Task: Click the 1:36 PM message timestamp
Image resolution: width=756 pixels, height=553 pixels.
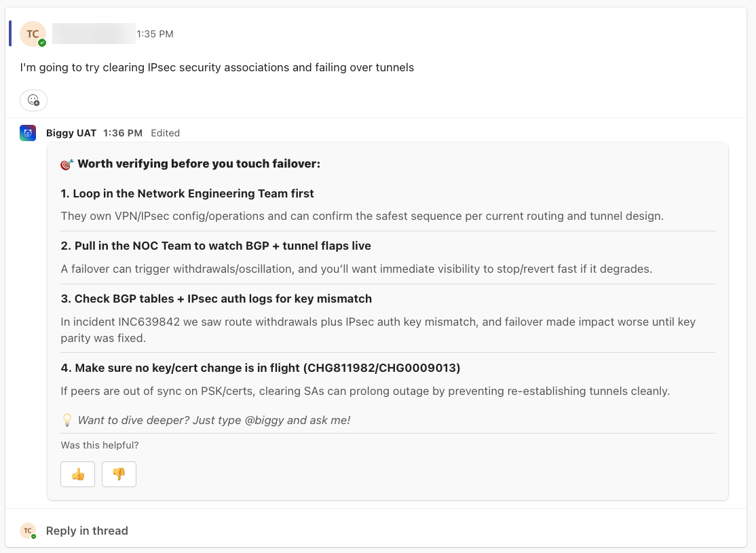Action: [x=123, y=133]
